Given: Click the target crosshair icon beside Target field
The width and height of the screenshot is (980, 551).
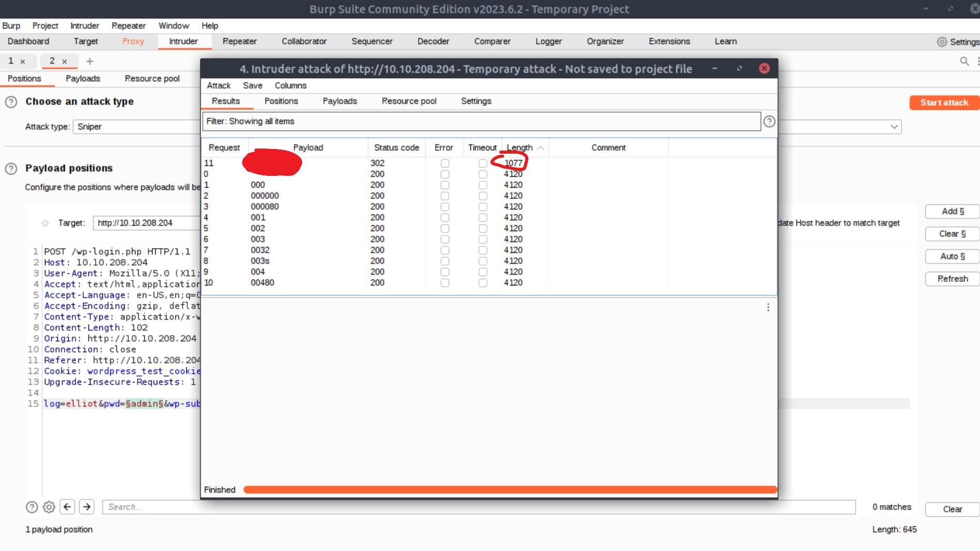Looking at the screenshot, I should tap(45, 223).
